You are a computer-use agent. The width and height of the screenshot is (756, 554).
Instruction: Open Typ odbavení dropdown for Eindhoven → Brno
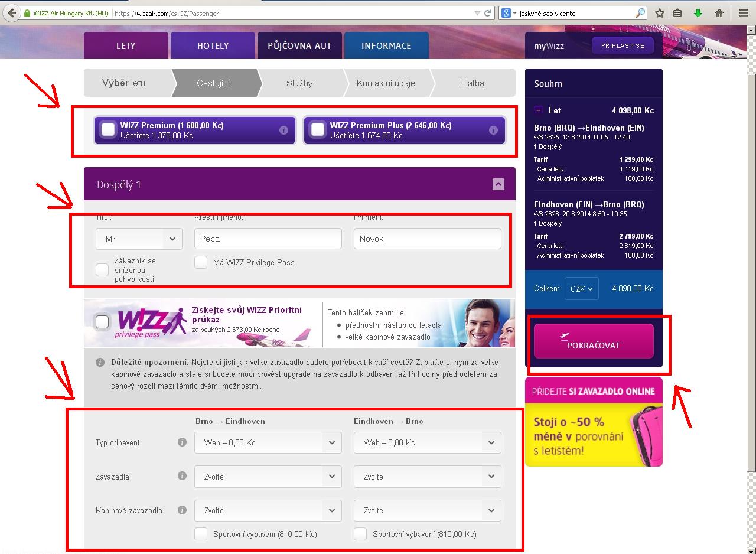coord(428,442)
